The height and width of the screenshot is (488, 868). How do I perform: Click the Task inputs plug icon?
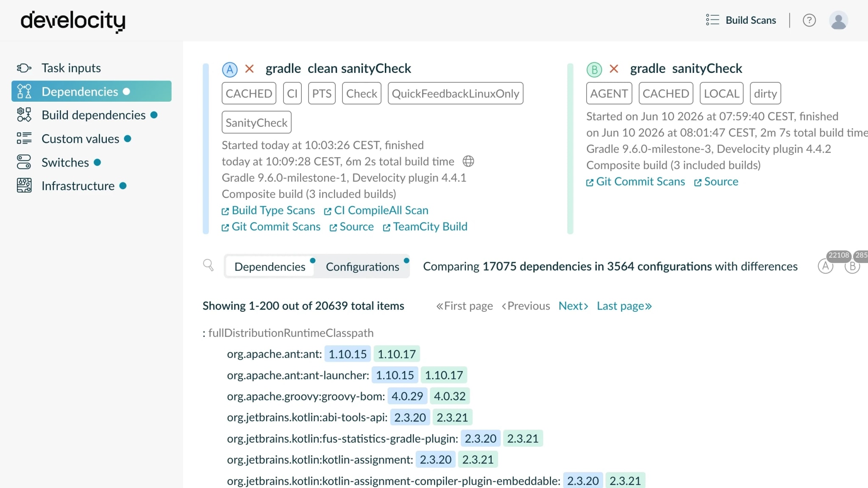click(24, 68)
